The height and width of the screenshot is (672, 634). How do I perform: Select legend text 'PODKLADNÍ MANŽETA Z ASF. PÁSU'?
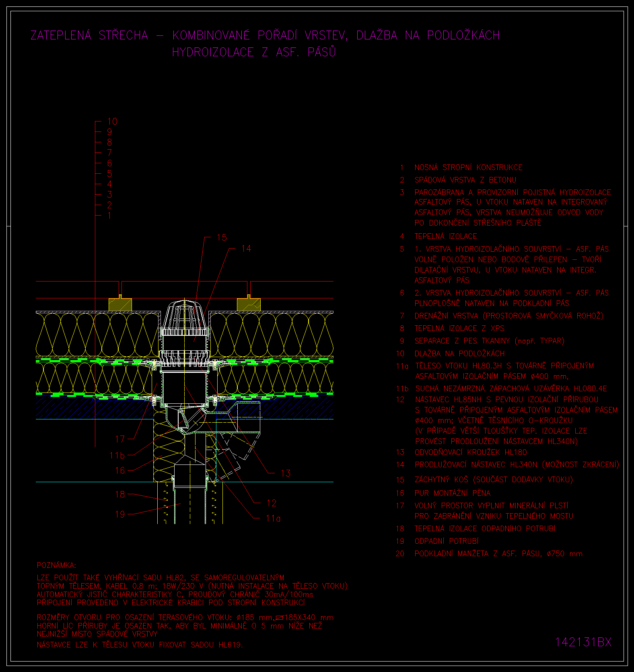[x=478, y=553]
